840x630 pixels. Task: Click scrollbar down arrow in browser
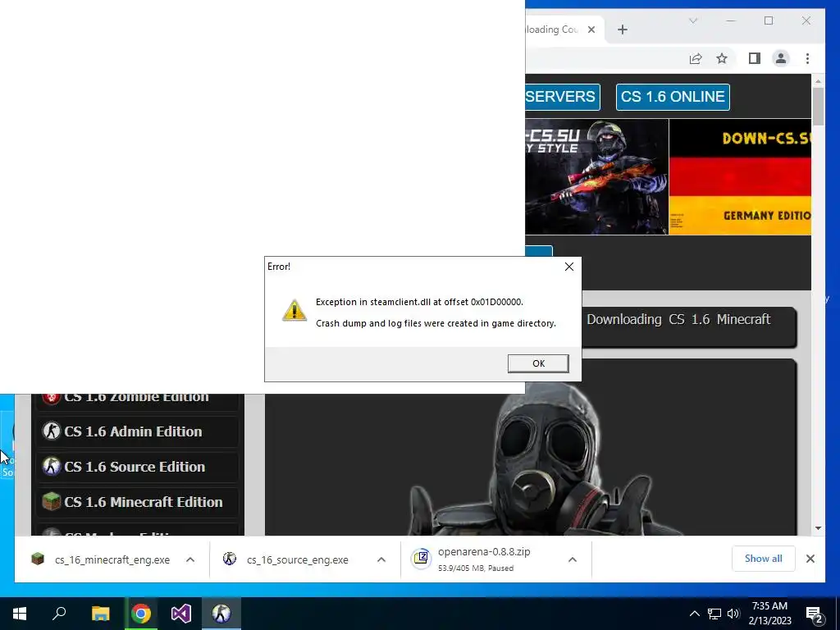point(818,528)
